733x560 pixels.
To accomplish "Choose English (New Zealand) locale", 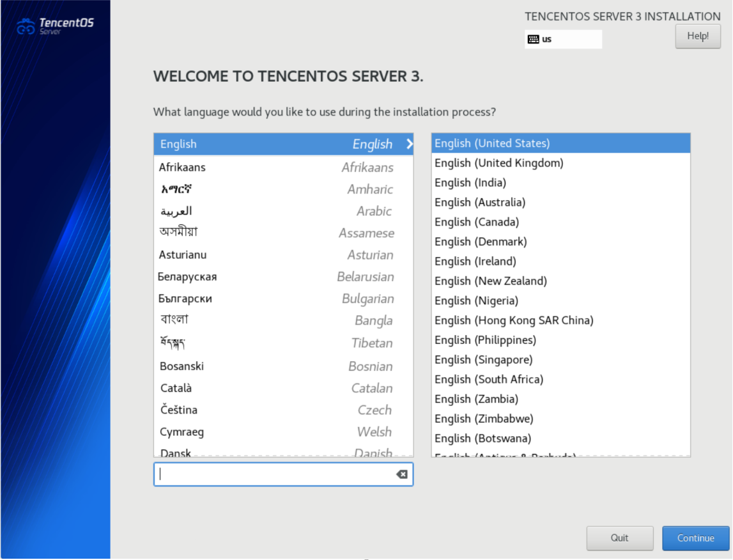I will (x=560, y=281).
